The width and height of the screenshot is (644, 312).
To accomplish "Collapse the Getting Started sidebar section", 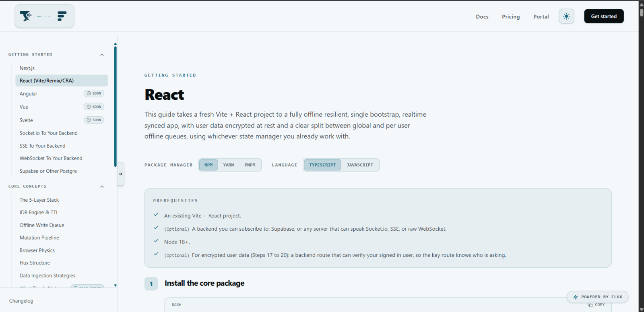I will [102, 55].
